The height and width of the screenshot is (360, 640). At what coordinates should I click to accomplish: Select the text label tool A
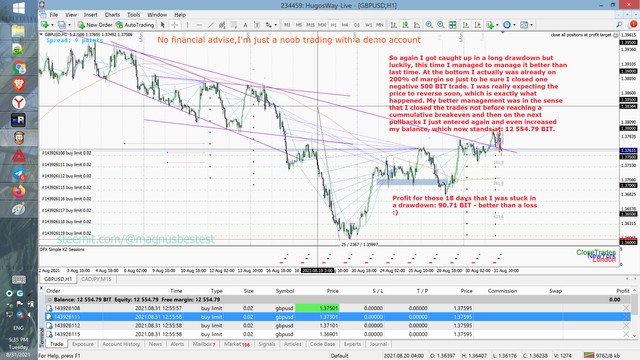pyautogui.click(x=245, y=25)
